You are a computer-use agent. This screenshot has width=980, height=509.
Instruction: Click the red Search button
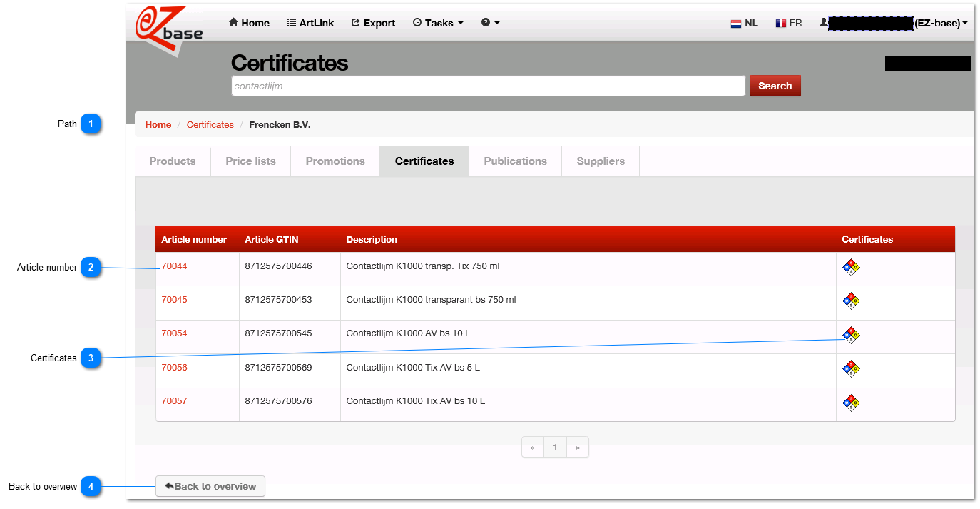[775, 86]
